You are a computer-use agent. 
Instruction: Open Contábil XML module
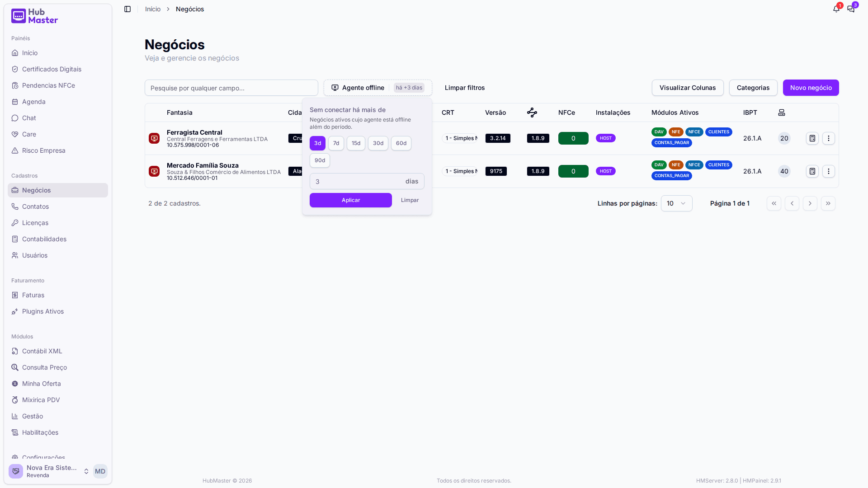pos(58,351)
